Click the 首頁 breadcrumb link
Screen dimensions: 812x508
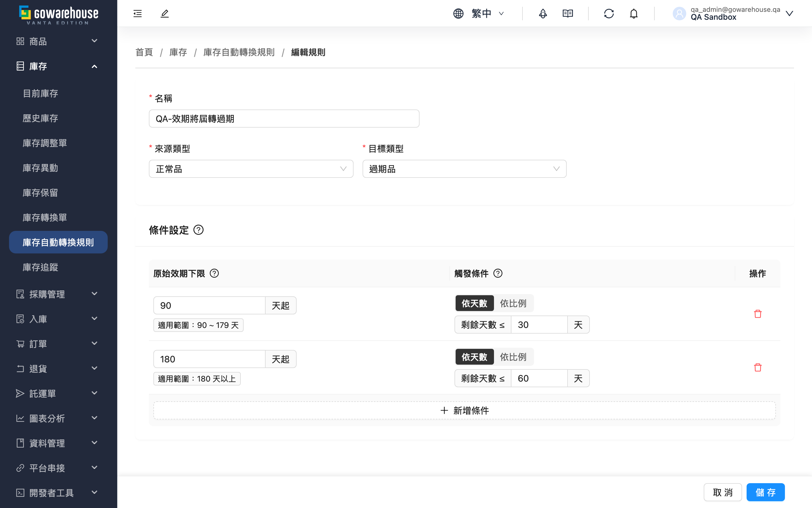click(x=144, y=52)
